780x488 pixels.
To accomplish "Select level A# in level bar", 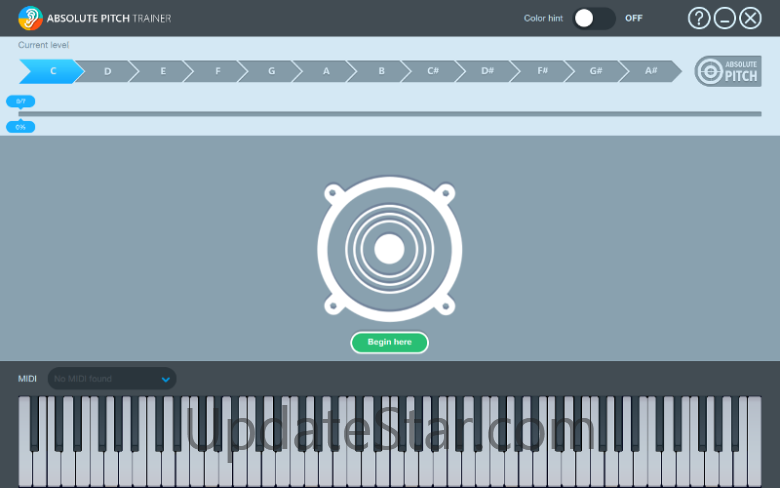I will [651, 71].
